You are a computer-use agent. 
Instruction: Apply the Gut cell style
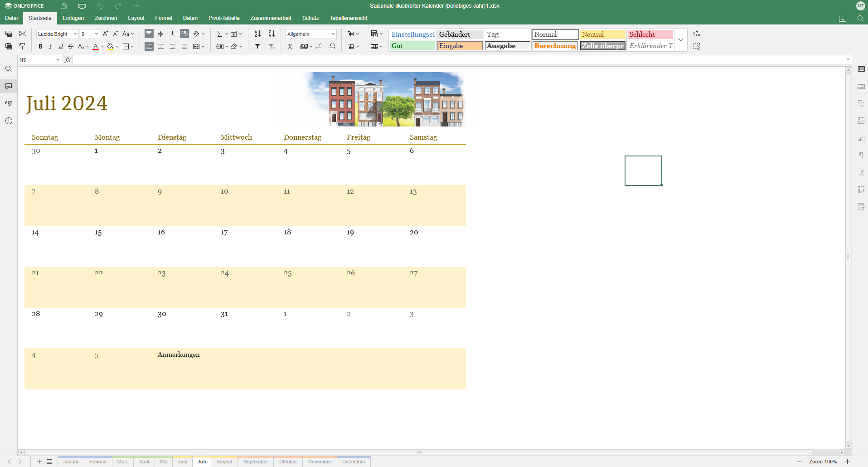[412, 46]
